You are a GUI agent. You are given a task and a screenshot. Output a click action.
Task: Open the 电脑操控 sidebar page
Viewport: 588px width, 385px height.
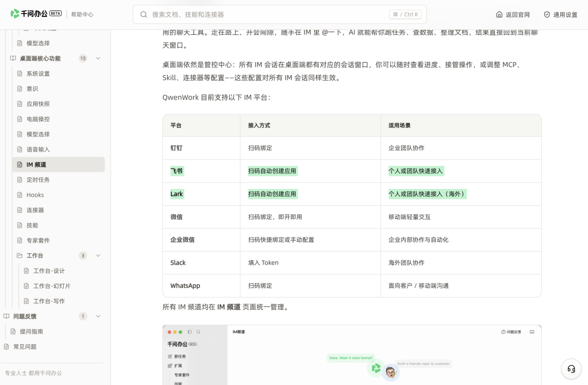click(58, 119)
